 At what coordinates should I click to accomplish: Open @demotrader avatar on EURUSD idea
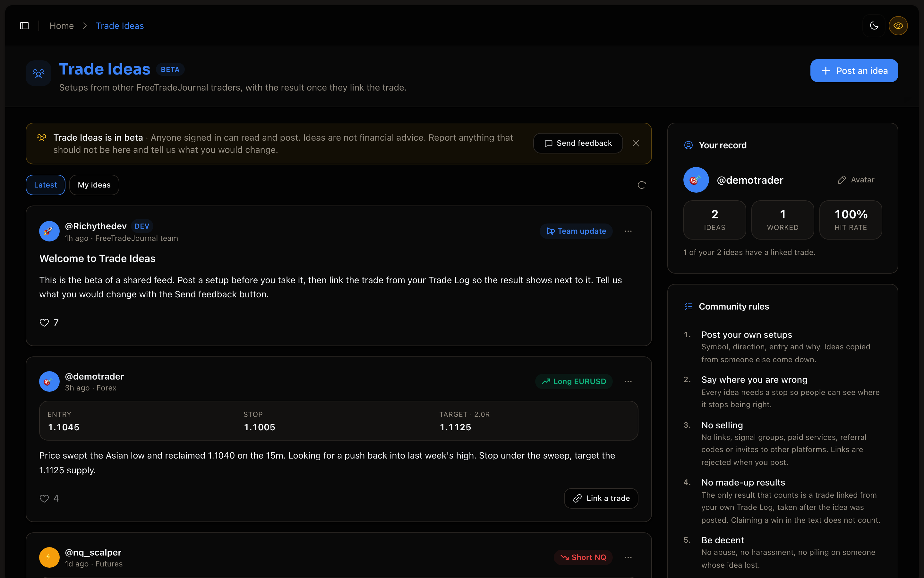pos(49,381)
